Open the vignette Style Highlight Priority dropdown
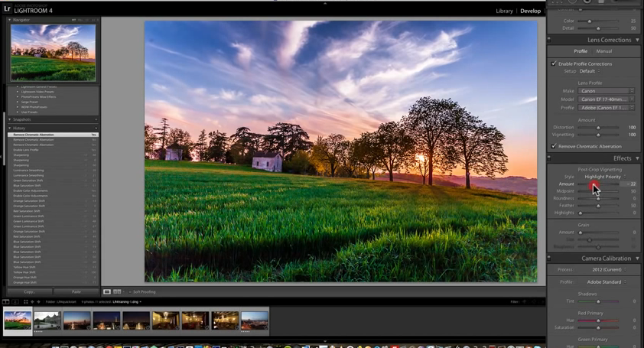 (605, 177)
